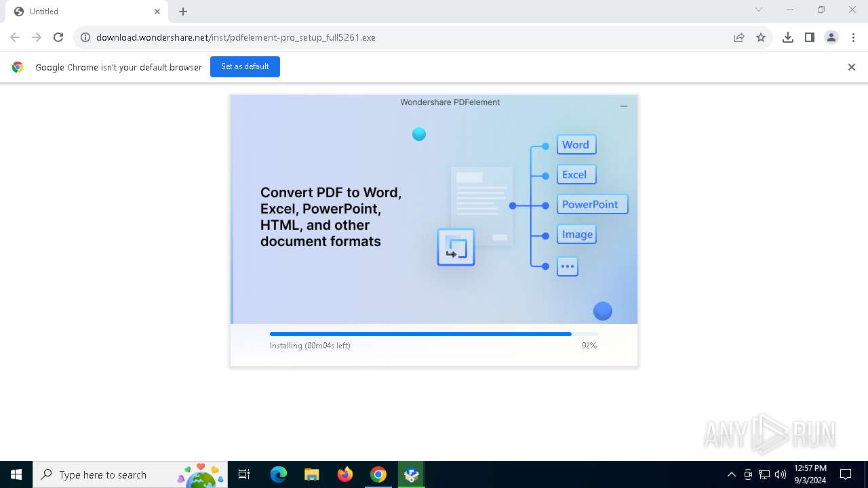
Task: Click the convert document icon
Action: click(456, 247)
